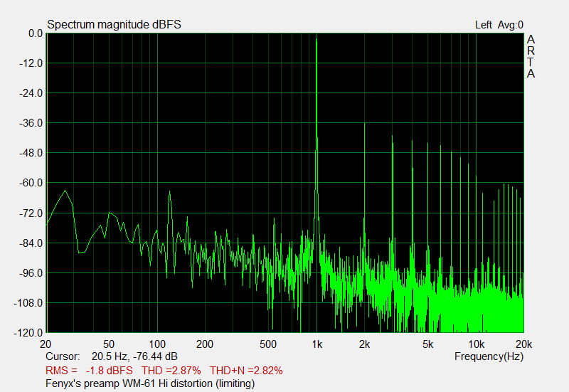Click the 0.0 dB axis label
Screen dimensions: 569x392
coord(36,33)
